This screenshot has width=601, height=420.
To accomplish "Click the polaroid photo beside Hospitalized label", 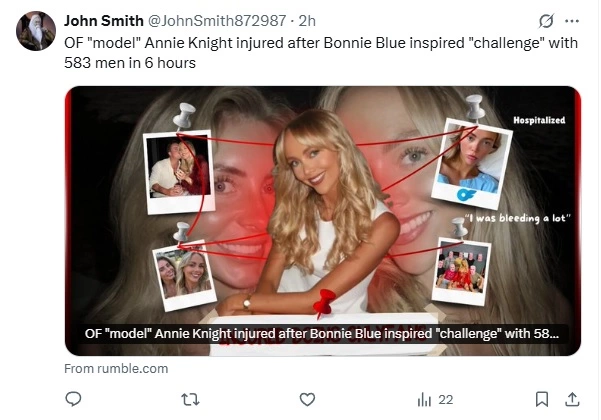I will [x=471, y=164].
